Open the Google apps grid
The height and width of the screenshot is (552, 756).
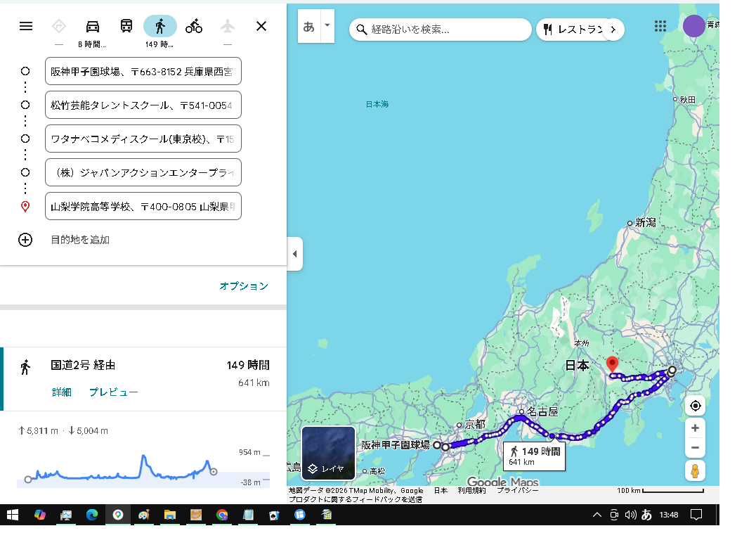[x=660, y=26]
